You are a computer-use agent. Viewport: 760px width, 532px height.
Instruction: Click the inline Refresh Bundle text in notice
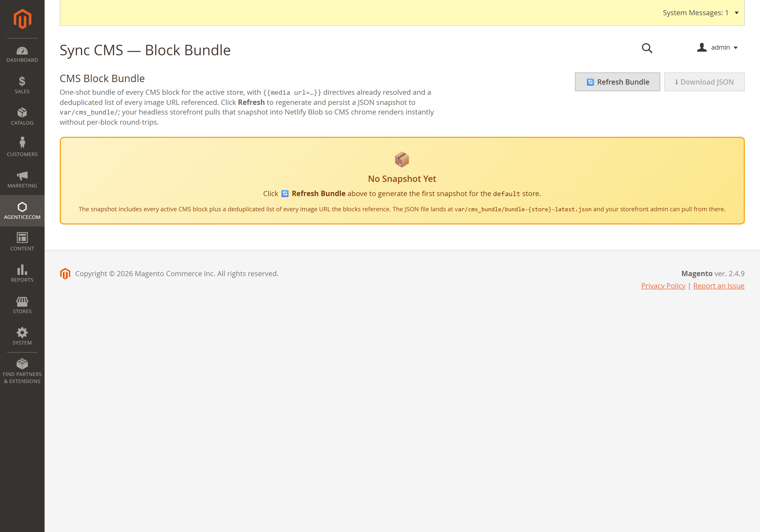click(x=318, y=194)
